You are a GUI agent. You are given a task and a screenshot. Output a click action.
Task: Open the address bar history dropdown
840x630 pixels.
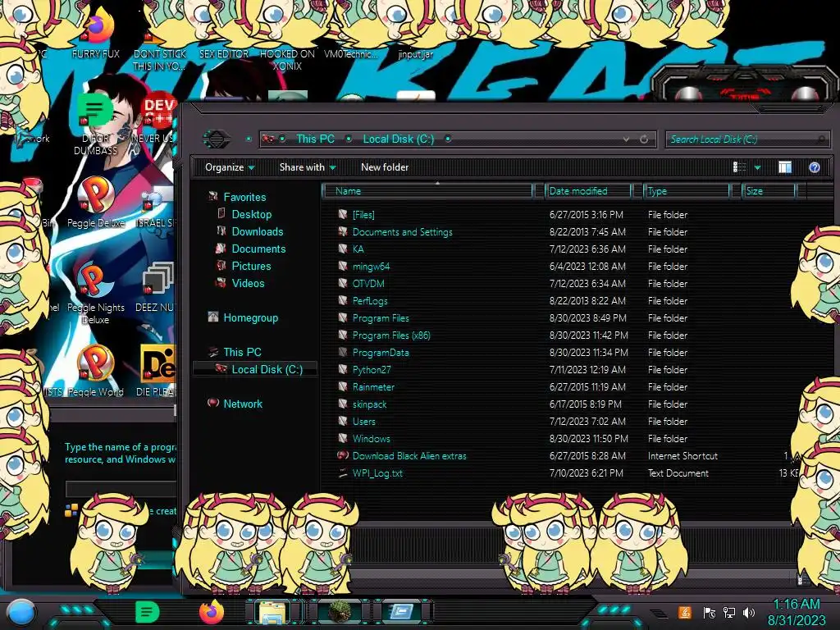tap(626, 139)
